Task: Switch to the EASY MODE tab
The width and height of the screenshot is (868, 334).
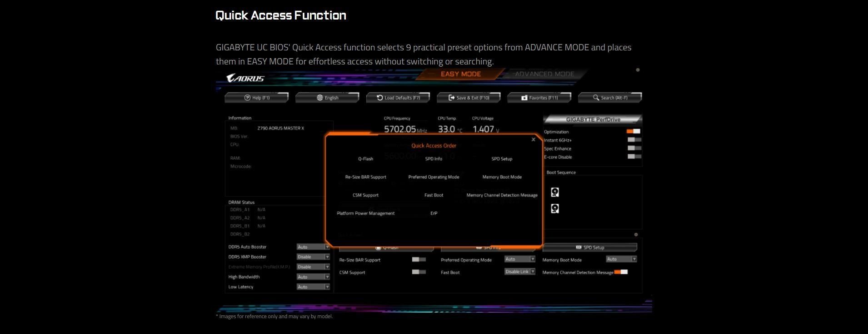Action: (x=460, y=74)
